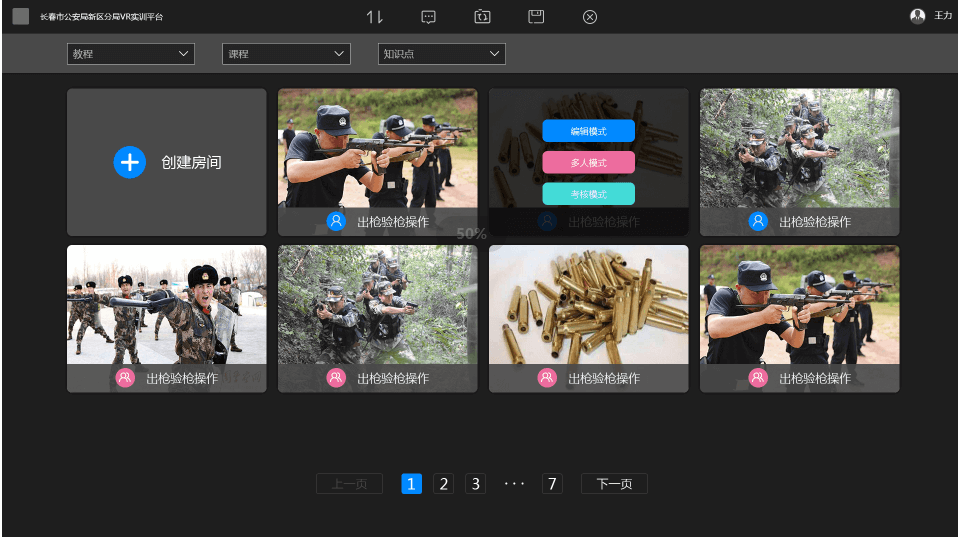Click the pagination ellipsis dots
The height and width of the screenshot is (537, 958).
pyautogui.click(x=514, y=484)
